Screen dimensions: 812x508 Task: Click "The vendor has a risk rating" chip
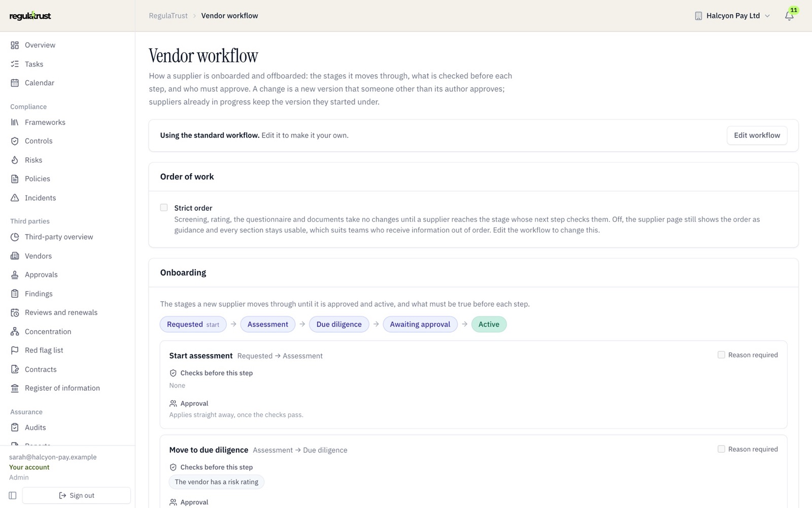coord(217,482)
